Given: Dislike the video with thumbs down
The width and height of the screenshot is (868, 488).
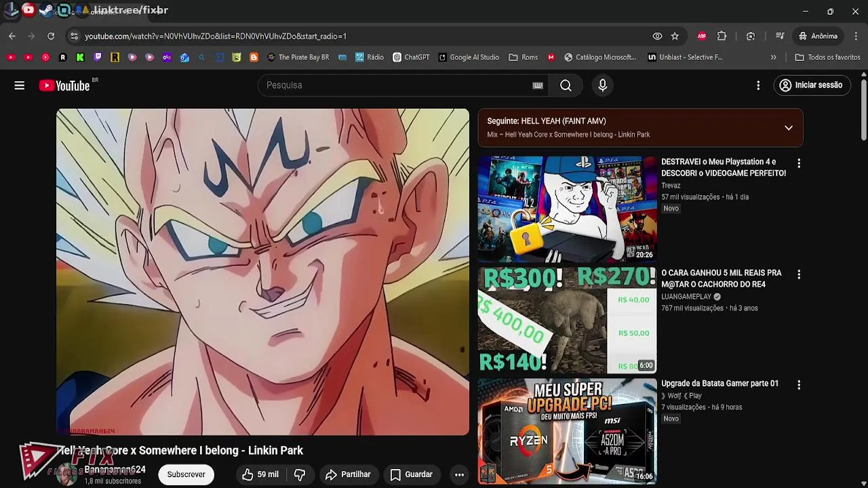Looking at the screenshot, I should (x=300, y=474).
